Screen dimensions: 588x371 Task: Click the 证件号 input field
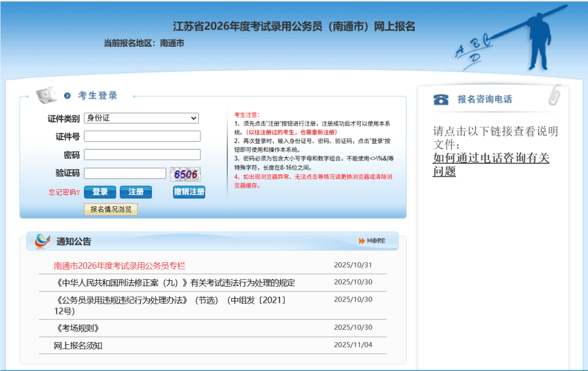coord(142,137)
